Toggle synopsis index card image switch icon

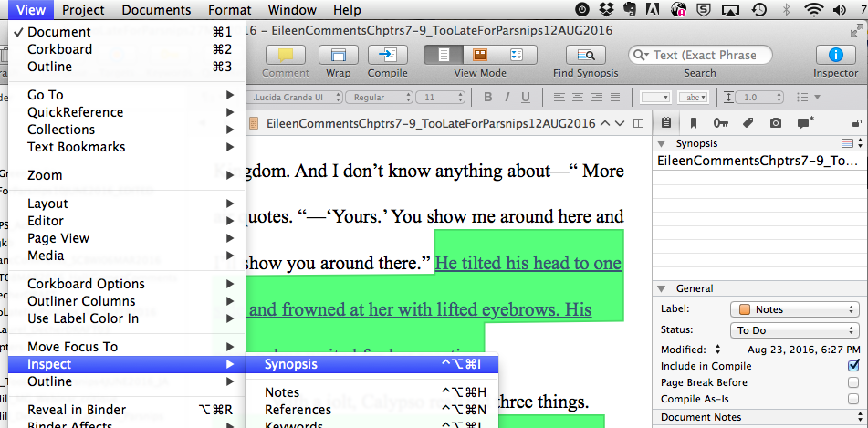coord(847,143)
